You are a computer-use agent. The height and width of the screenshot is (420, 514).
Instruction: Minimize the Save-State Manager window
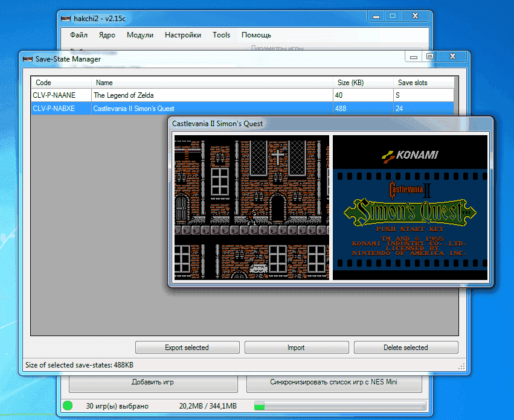[x=414, y=56]
